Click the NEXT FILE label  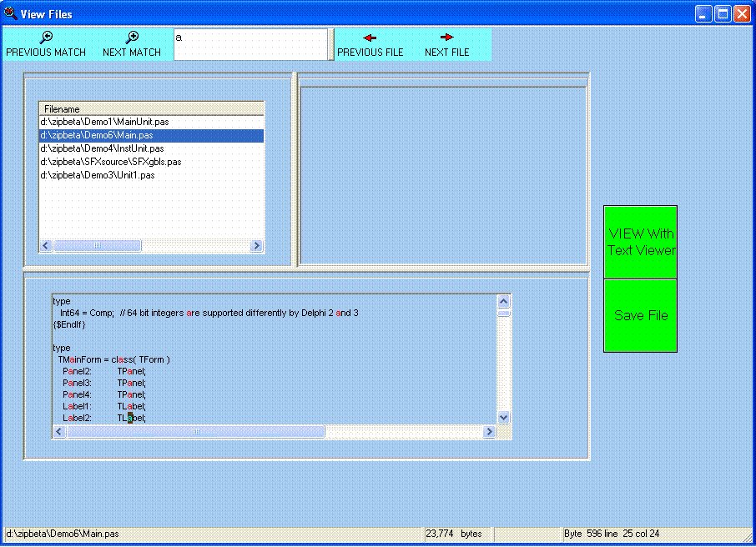click(447, 52)
